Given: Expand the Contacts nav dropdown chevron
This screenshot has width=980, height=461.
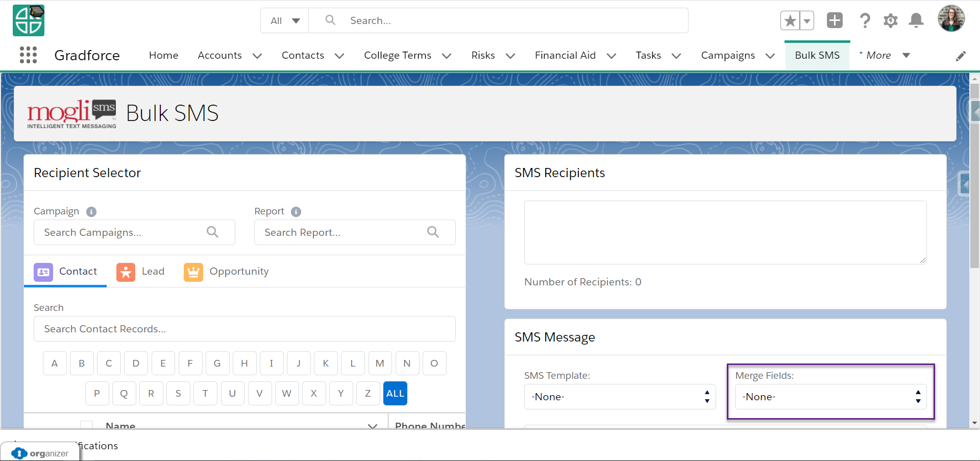Looking at the screenshot, I should [x=339, y=56].
